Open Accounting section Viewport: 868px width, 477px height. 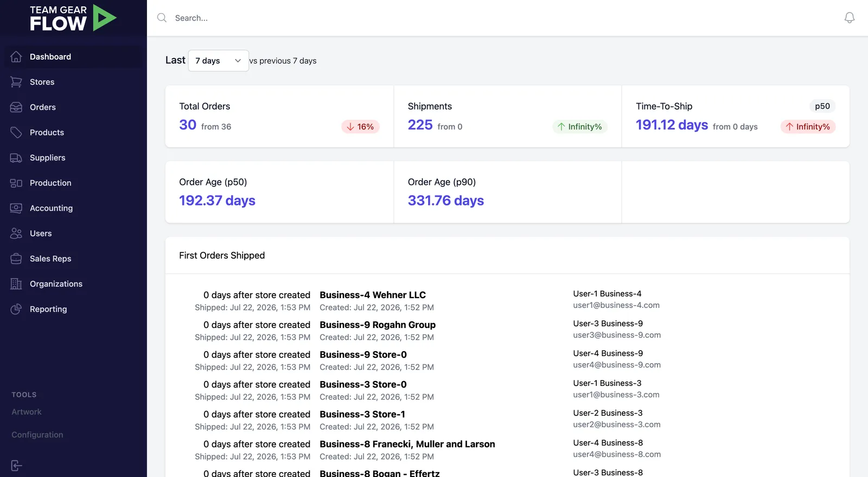(73, 208)
